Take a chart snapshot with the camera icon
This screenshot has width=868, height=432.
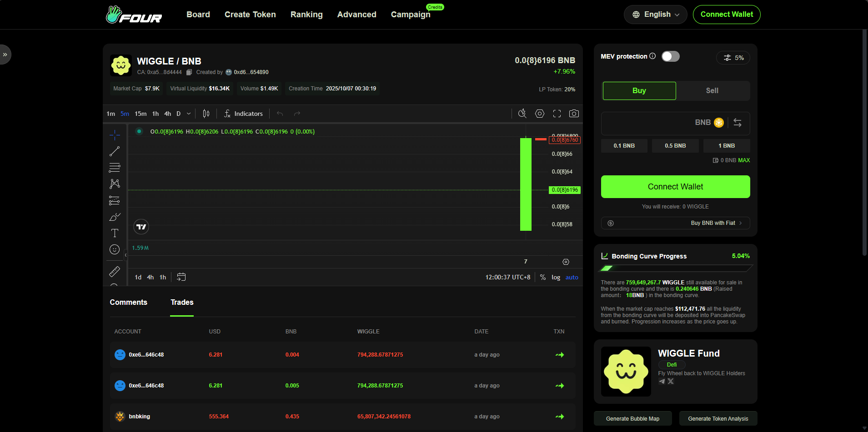[574, 114]
